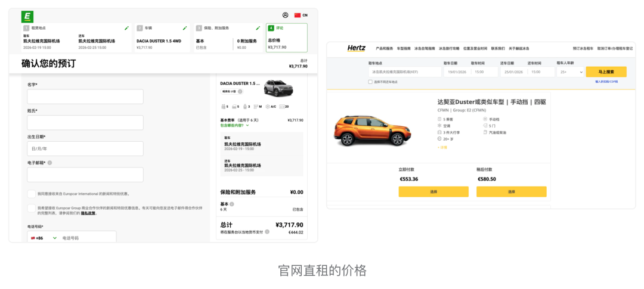Click the CN language label on Europcar
The image size is (644, 289).
[x=305, y=15]
